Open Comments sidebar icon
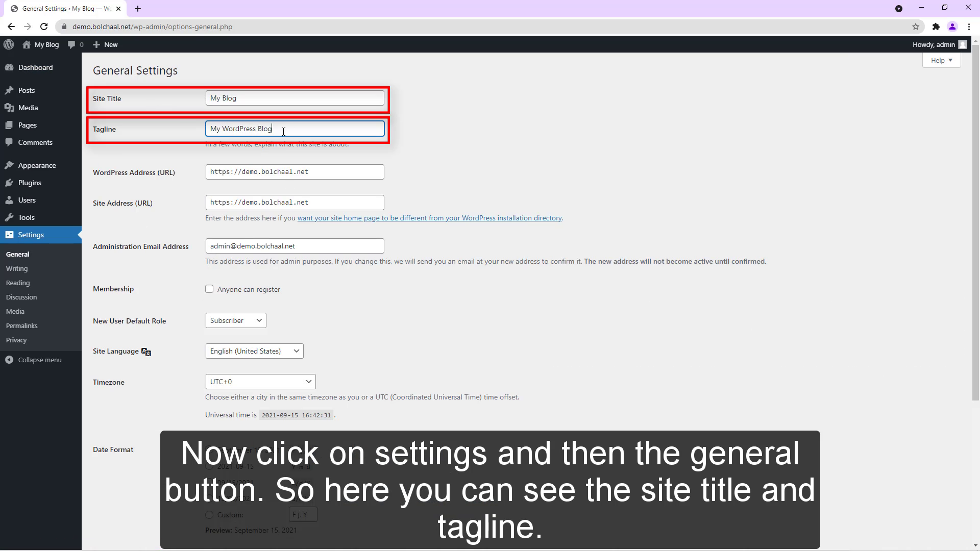Viewport: 980px width, 551px height. click(9, 142)
